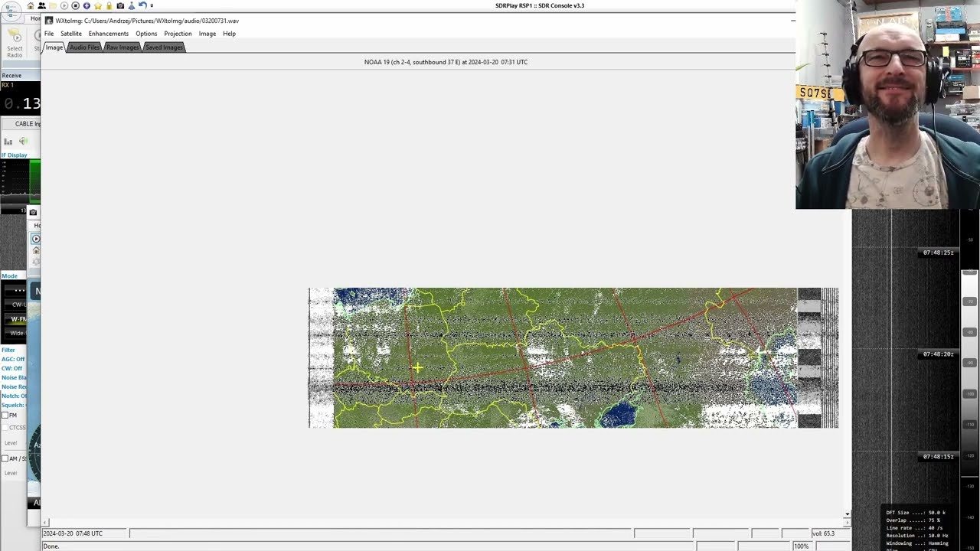Click the decoded NOAA 19 satellite image
This screenshot has width=980, height=551.
pos(573,358)
